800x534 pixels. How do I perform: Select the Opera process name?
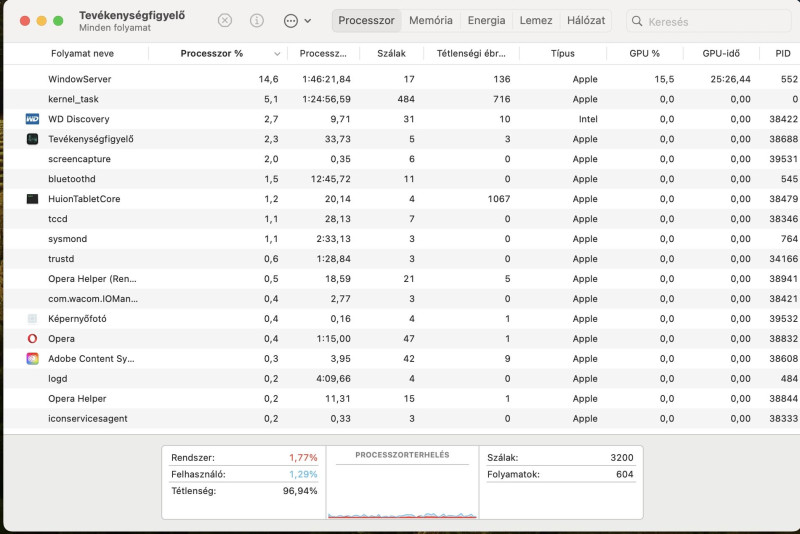(x=61, y=339)
